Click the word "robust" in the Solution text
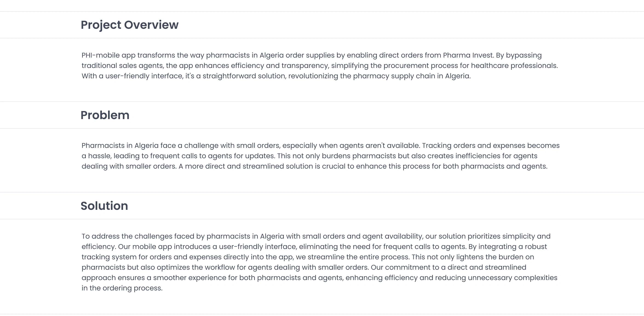This screenshot has width=644, height=316. coord(535,247)
